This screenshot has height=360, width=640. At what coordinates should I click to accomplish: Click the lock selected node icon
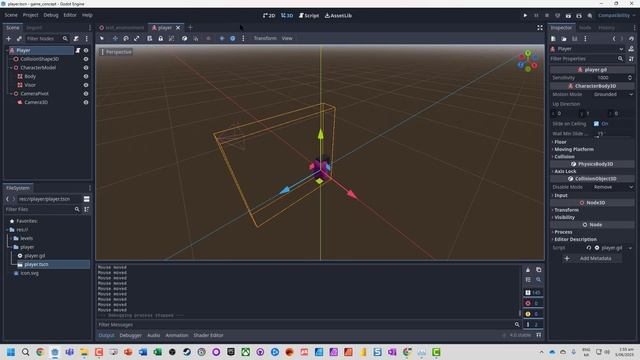(161, 38)
